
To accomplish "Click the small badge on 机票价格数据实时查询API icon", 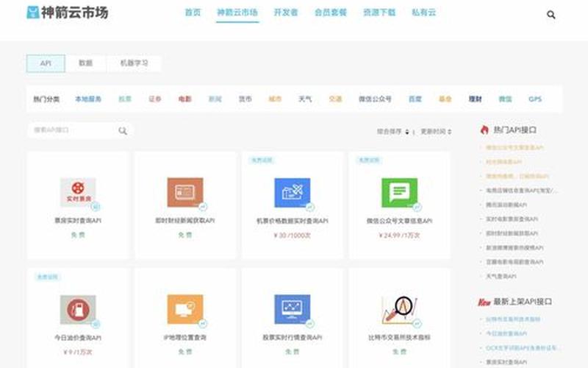I will (310, 207).
